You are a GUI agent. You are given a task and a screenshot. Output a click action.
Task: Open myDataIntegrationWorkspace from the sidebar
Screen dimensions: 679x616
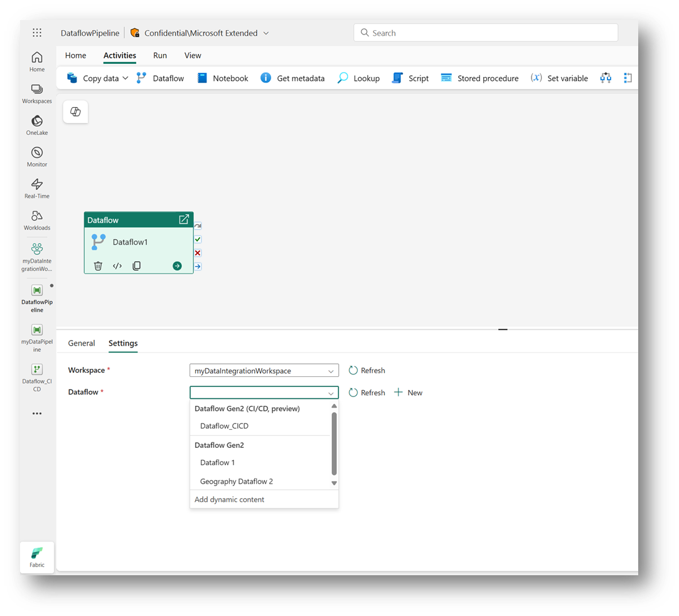pos(37,257)
